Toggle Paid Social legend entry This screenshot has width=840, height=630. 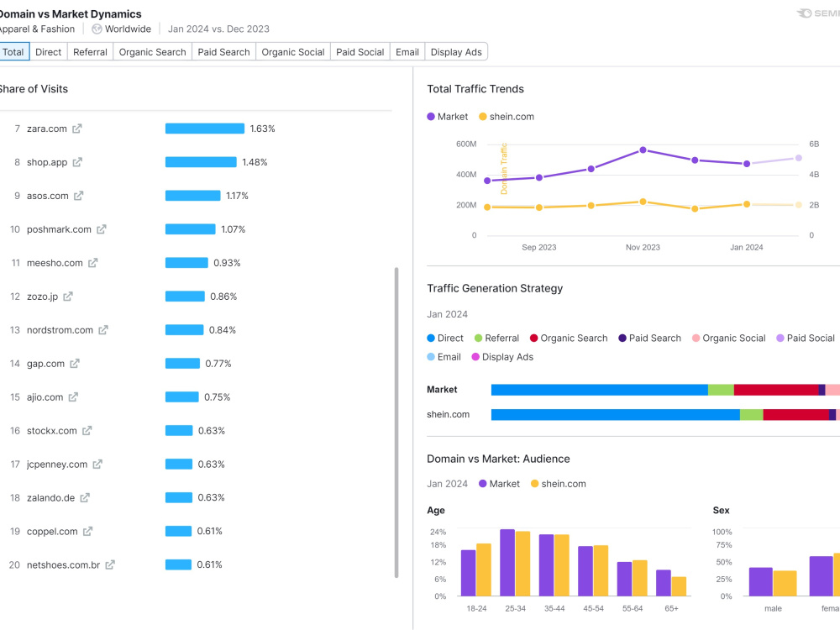(x=806, y=338)
